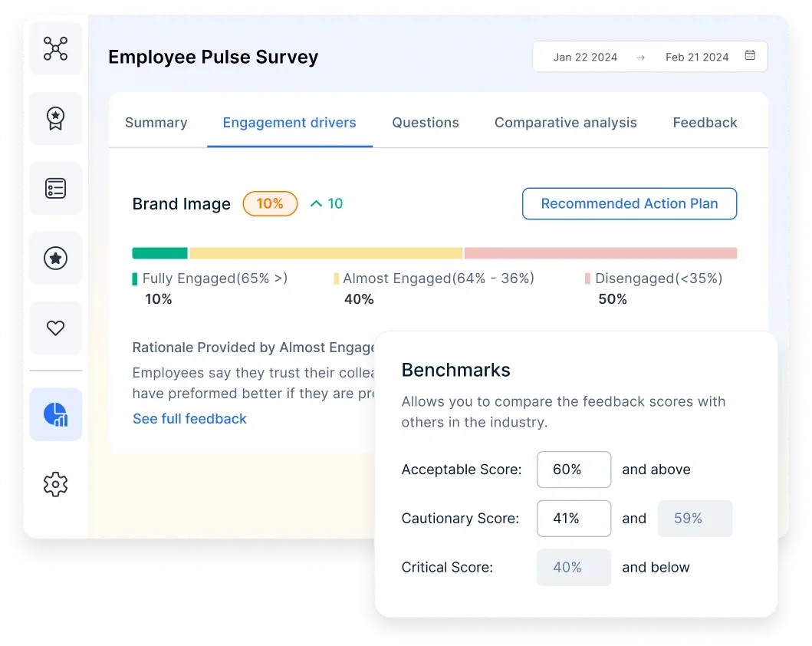Select the network/nodes icon in sidebar
Image resolution: width=812 pixels, height=646 pixels.
[x=55, y=48]
